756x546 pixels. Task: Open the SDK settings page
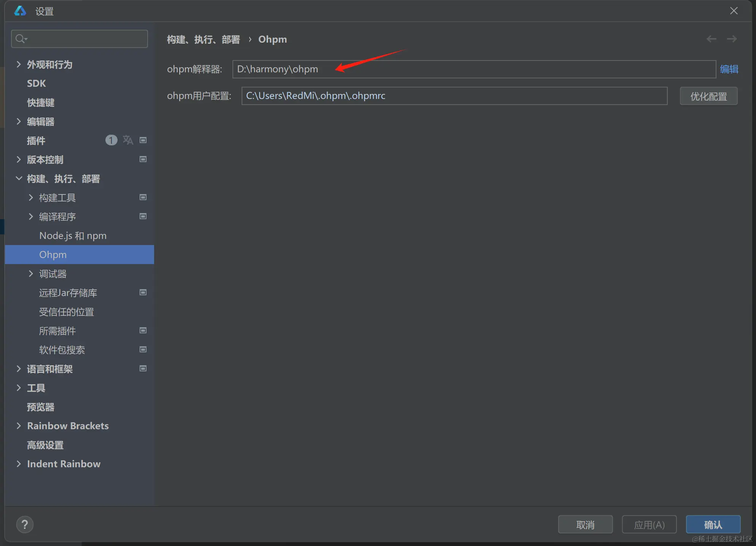(x=37, y=83)
